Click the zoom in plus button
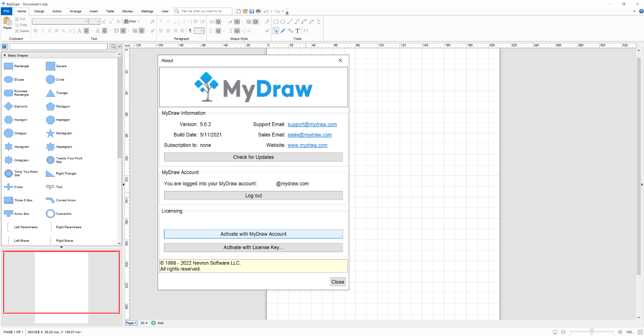Screen dimensions: 644x336 point(620,332)
